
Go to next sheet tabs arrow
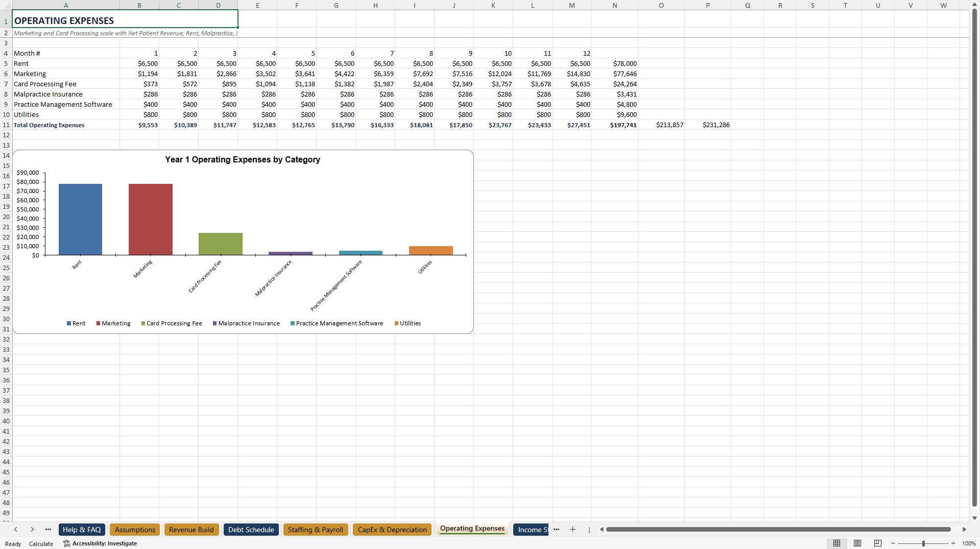(x=32, y=530)
